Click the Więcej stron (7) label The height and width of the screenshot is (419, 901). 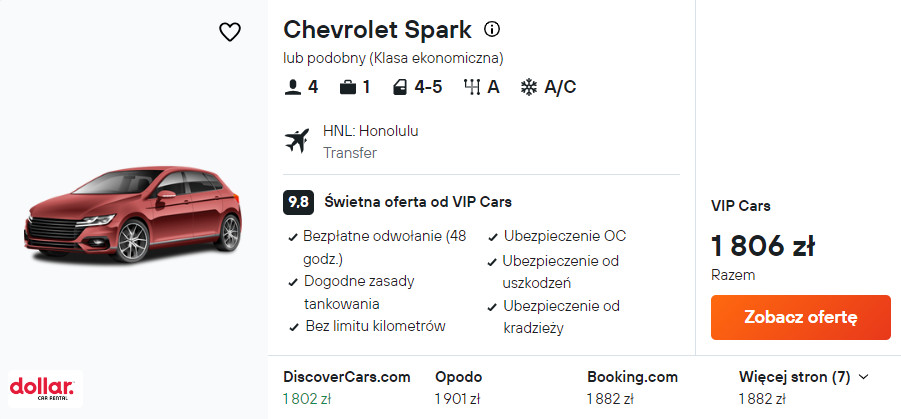[x=794, y=377]
